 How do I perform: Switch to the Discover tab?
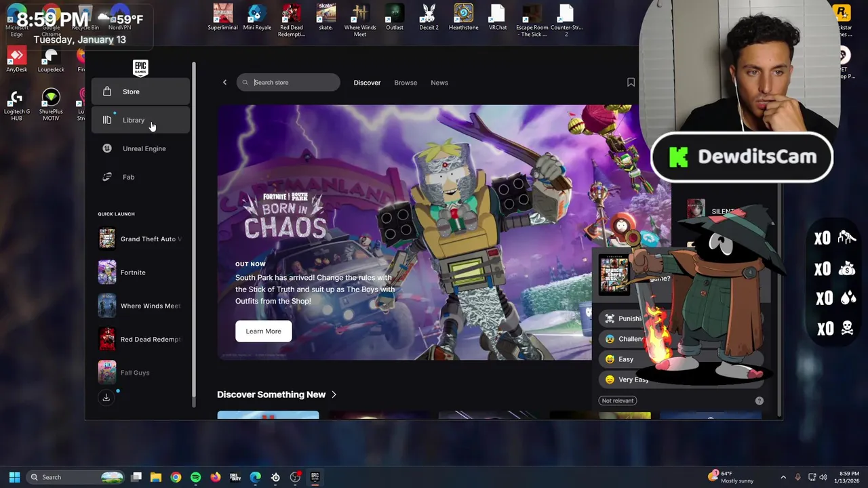pyautogui.click(x=367, y=83)
